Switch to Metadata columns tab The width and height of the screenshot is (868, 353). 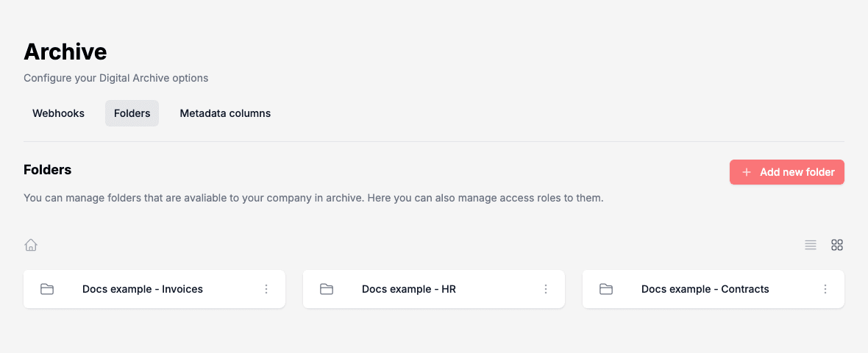pyautogui.click(x=225, y=113)
